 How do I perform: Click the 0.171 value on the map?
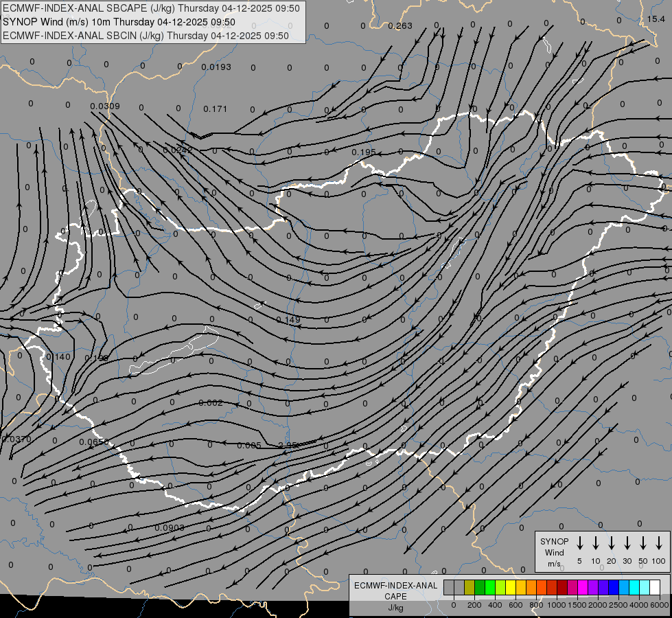pos(215,109)
